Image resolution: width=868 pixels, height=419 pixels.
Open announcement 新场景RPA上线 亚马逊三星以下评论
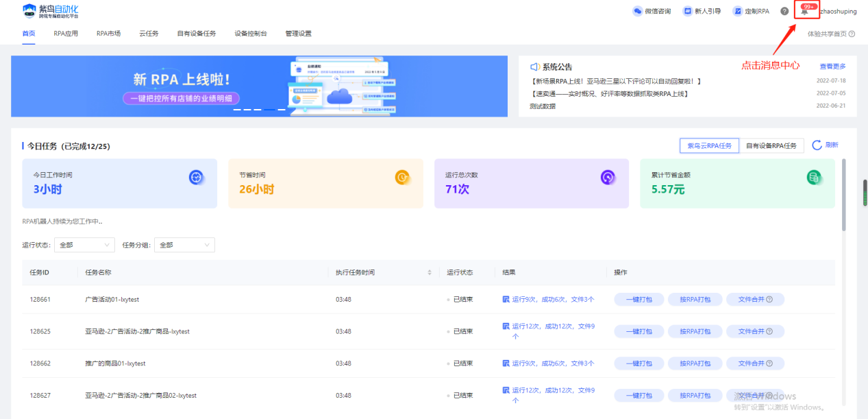click(615, 81)
